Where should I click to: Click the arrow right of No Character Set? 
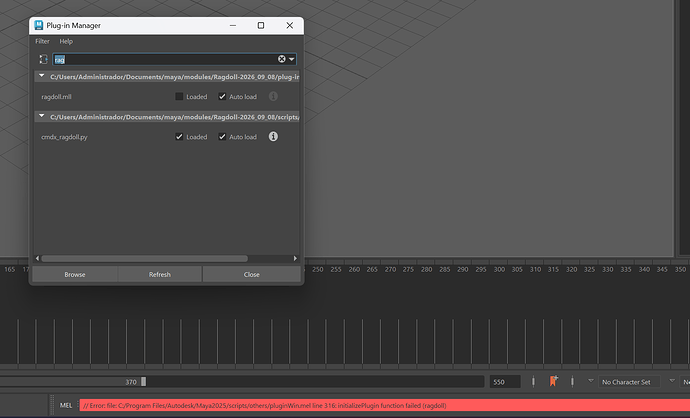point(672,381)
